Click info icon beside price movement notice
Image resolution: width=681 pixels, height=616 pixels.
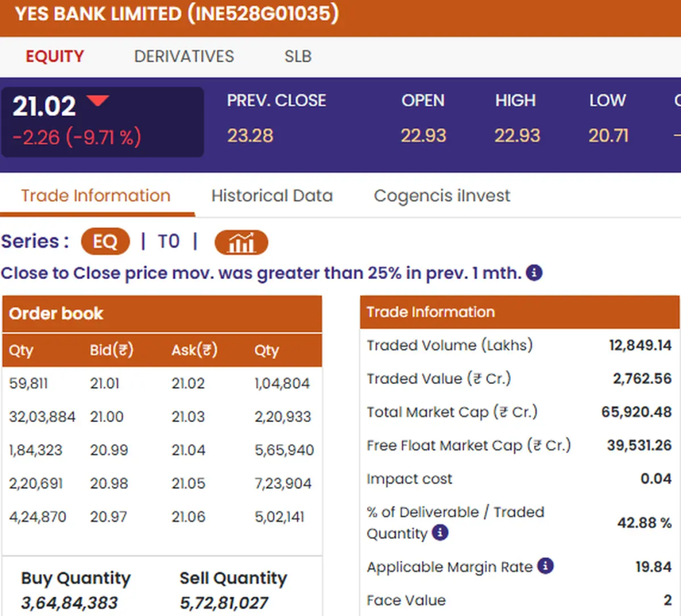coord(534,273)
